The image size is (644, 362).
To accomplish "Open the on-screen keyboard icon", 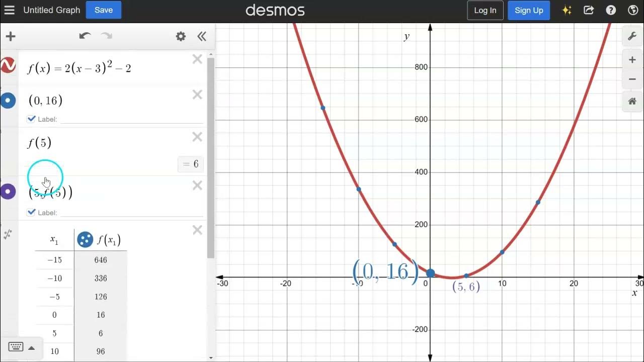I will (16, 346).
